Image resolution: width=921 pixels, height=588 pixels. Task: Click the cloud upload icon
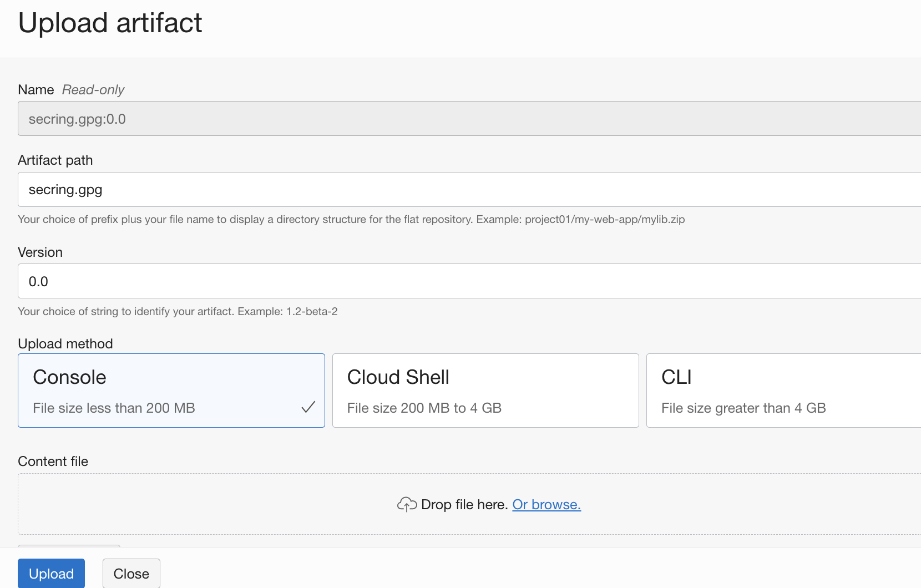click(407, 504)
